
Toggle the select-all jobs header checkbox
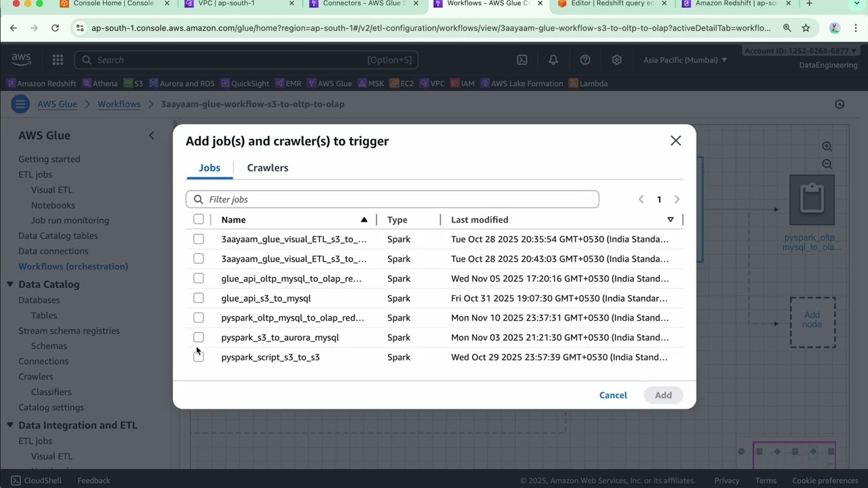tap(198, 219)
